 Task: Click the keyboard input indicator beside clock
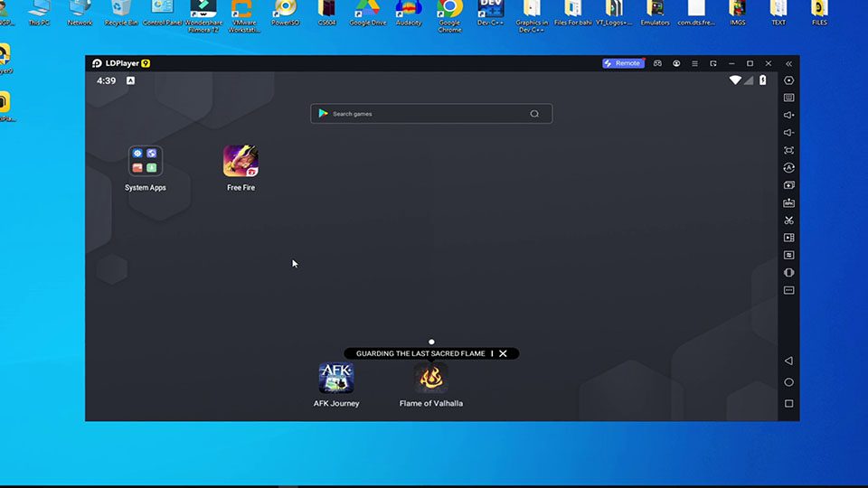pyautogui.click(x=130, y=80)
